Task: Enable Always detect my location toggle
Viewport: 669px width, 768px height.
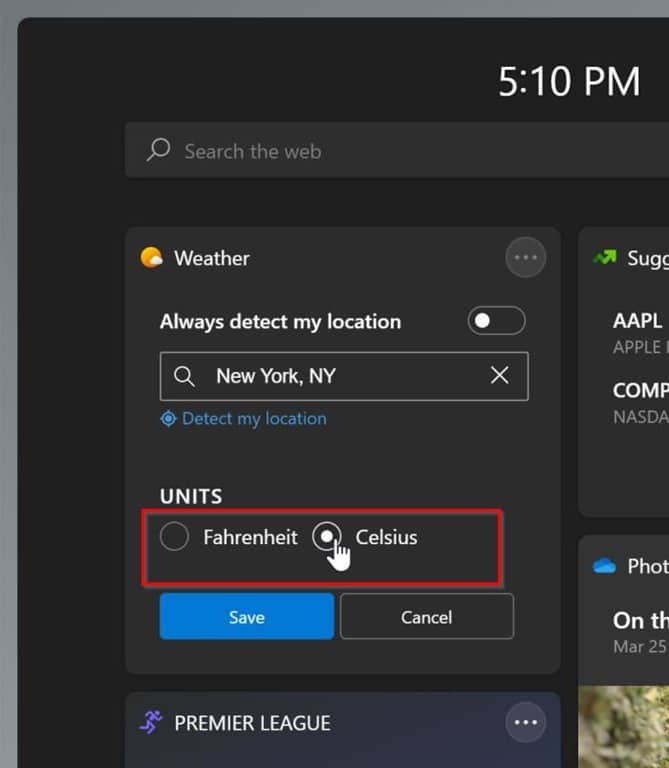Action: click(496, 321)
